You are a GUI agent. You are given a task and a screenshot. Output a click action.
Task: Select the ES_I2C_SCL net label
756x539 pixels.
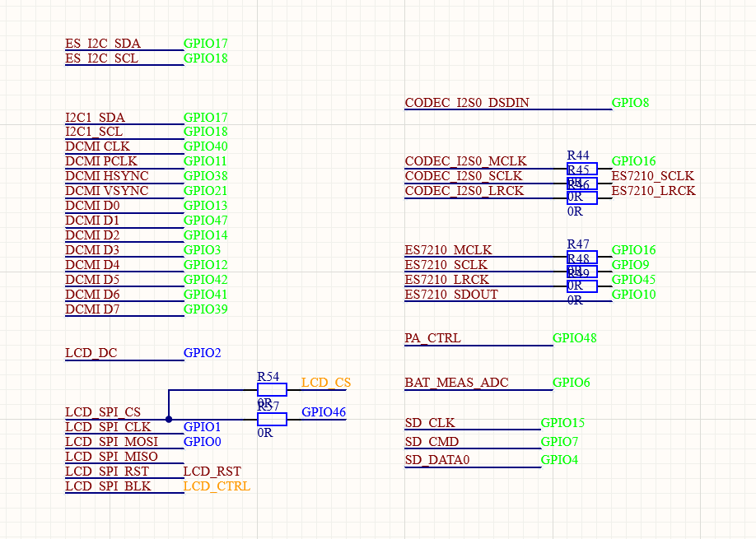coord(102,58)
